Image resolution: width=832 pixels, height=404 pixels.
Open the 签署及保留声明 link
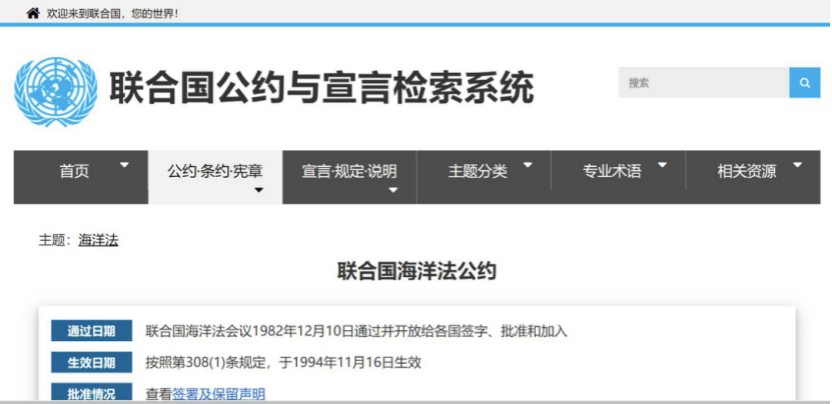[219, 394]
